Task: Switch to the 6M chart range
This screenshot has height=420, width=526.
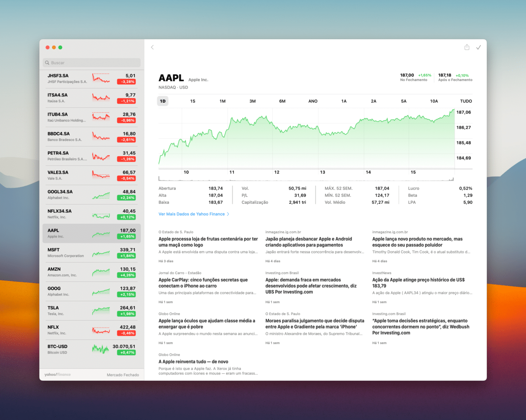Action: (282, 101)
